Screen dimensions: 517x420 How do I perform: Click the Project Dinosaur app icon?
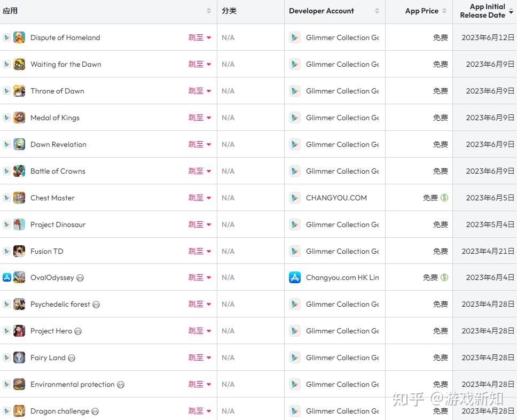[19, 224]
